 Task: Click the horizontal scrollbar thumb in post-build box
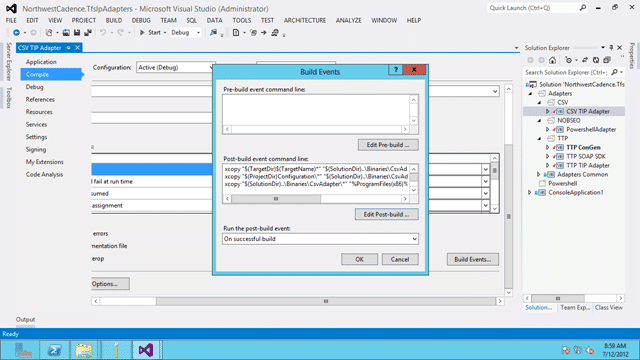pyautogui.click(x=276, y=199)
